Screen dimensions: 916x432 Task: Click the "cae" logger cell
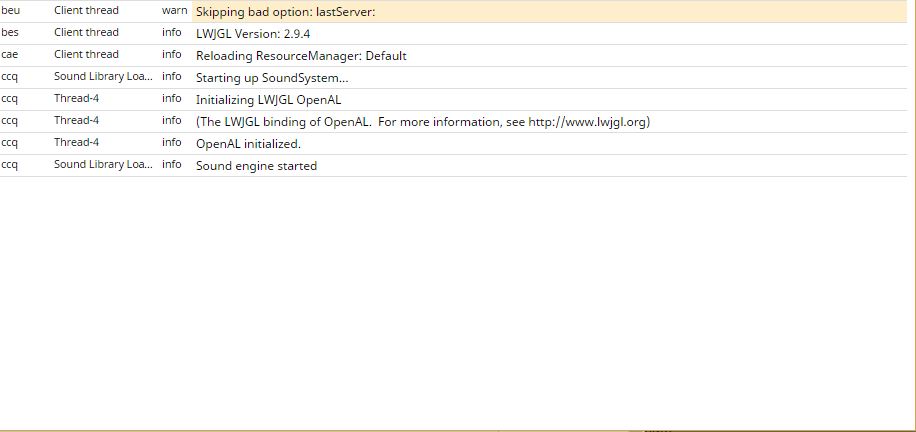coord(10,55)
